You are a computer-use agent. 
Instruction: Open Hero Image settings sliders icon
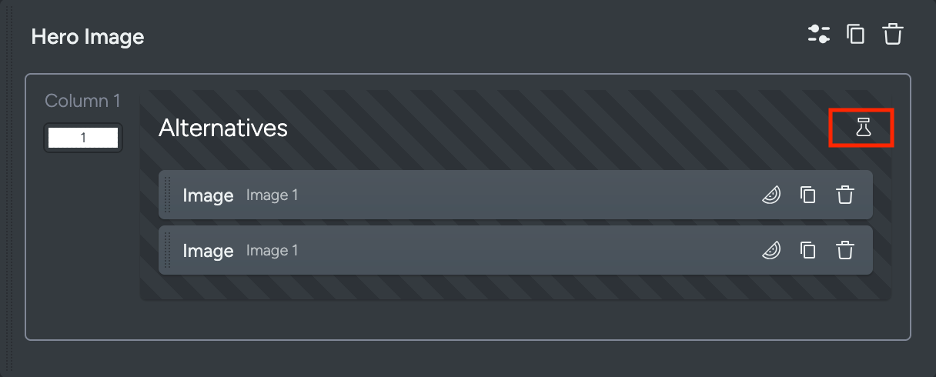818,34
